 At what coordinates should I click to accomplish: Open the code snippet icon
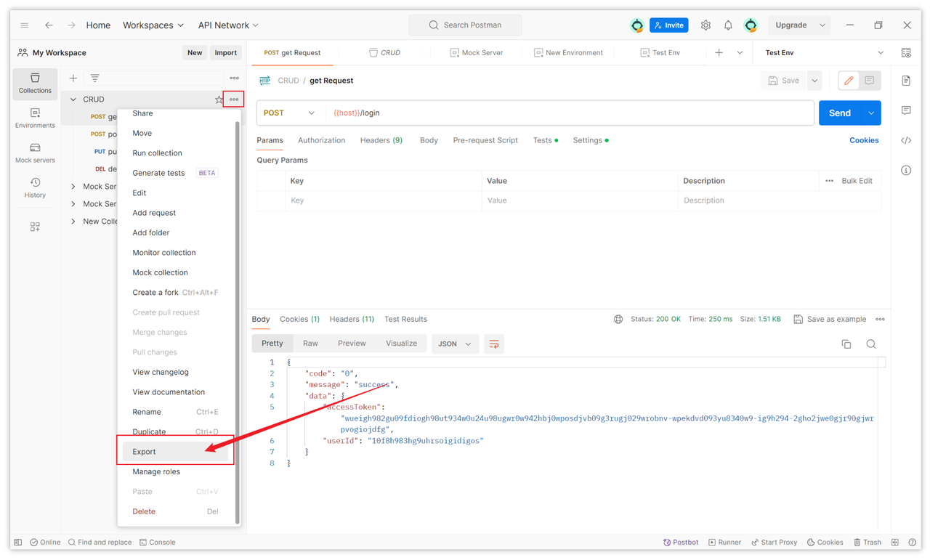pos(906,140)
